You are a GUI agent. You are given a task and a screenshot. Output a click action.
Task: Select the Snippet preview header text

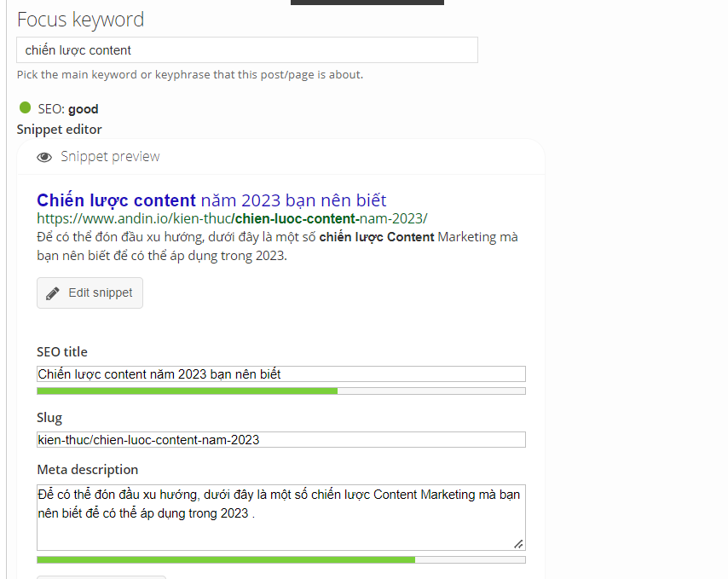click(x=110, y=157)
